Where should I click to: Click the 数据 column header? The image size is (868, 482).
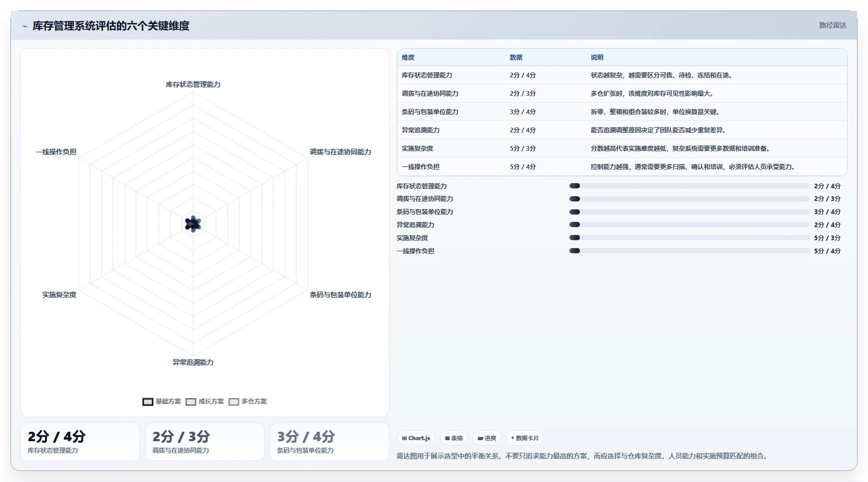click(x=516, y=58)
